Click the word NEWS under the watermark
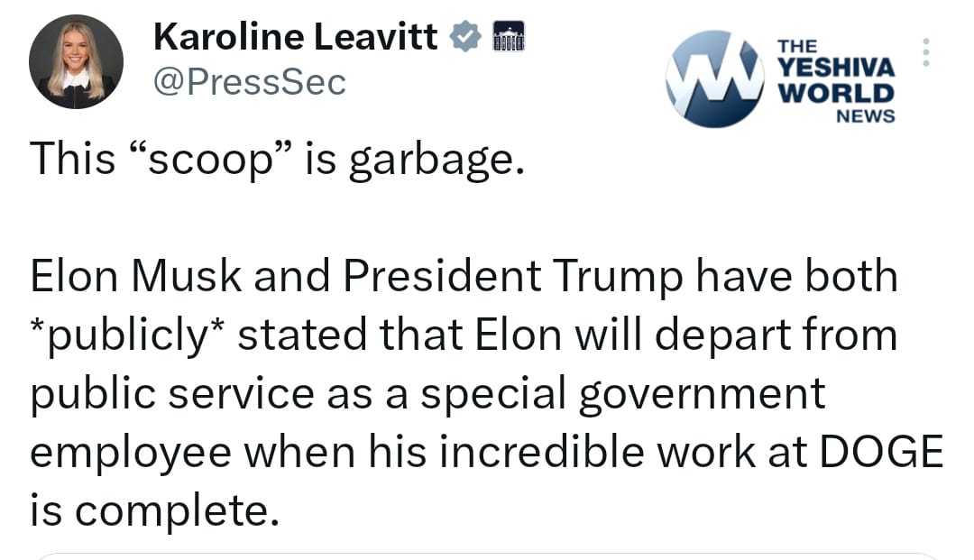Viewport: 974px width, 560px height. (865, 115)
